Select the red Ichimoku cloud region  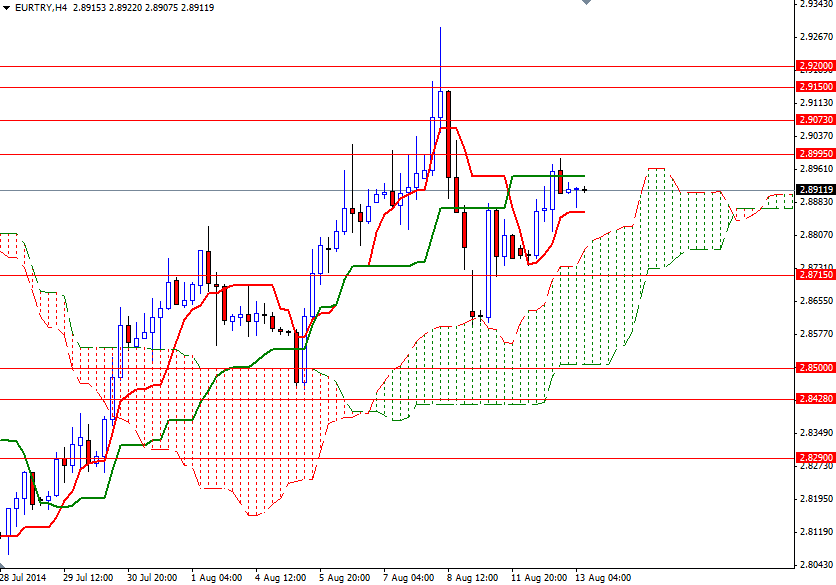click(x=250, y=450)
